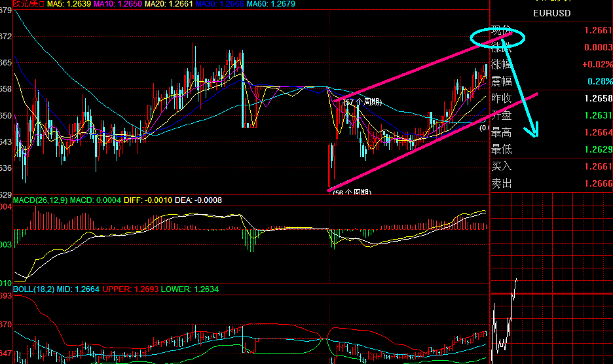Viewport: 613px width, 364px height.
Task: Click the MA30: 1.2666 indicator label
Action: [x=219, y=5]
